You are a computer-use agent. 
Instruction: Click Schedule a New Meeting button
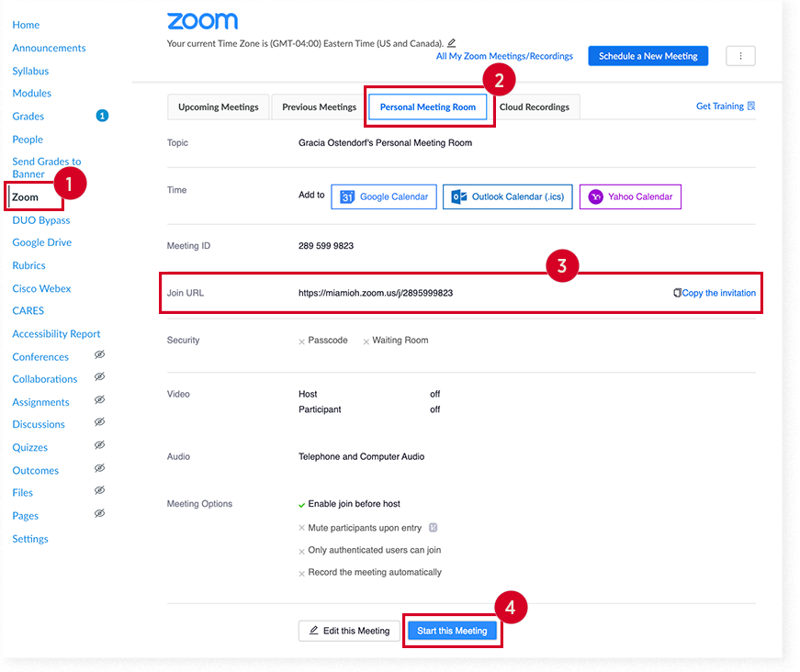tap(648, 56)
